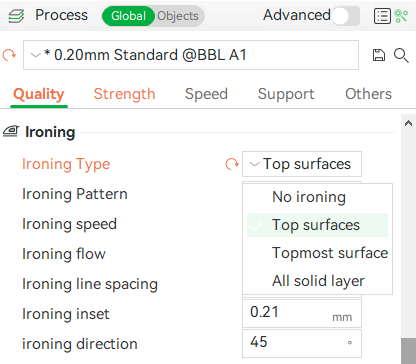Image resolution: width=416 pixels, height=364 pixels.
Task: Open the 0.20mm Standard preset dropdown
Action: point(191,55)
